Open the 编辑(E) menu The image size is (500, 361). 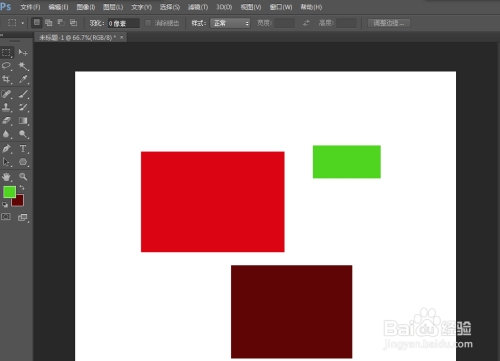point(58,7)
